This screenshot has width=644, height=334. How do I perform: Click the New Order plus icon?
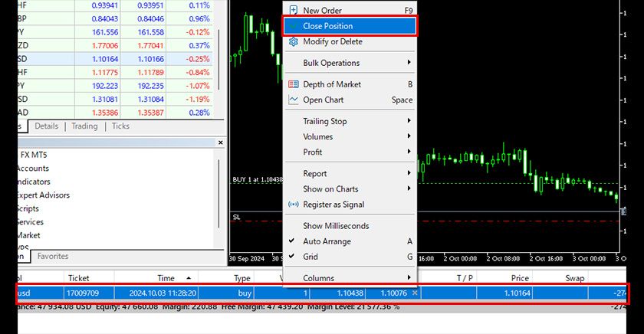click(x=293, y=11)
